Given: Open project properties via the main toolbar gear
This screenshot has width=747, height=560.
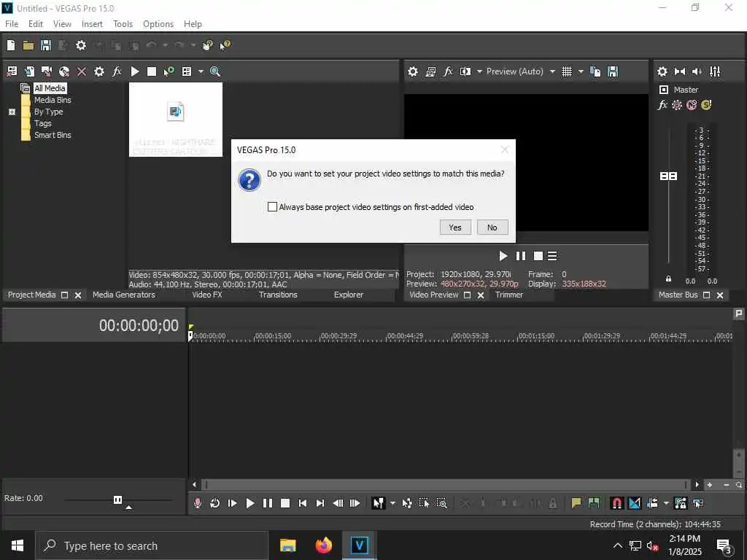Looking at the screenshot, I should pyautogui.click(x=81, y=45).
